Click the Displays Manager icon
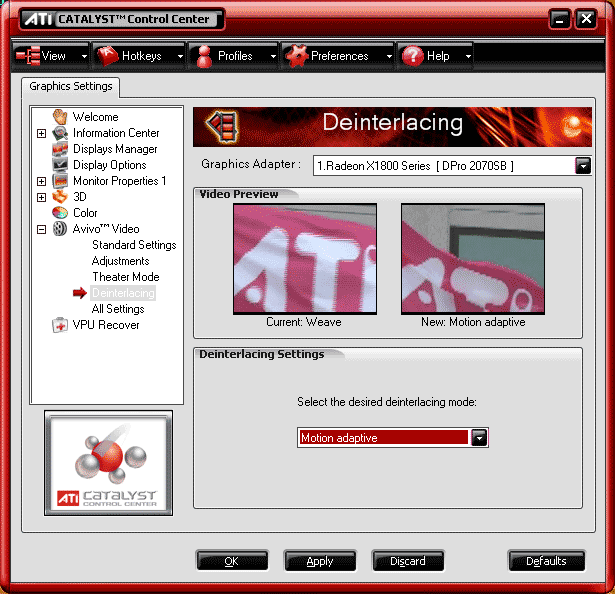 coord(60,149)
